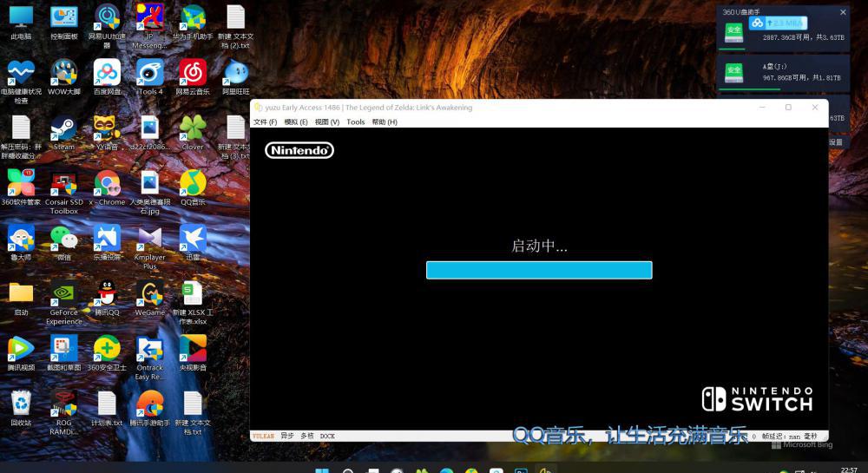Minimize the yuzu window
The image size is (868, 473).
(762, 108)
